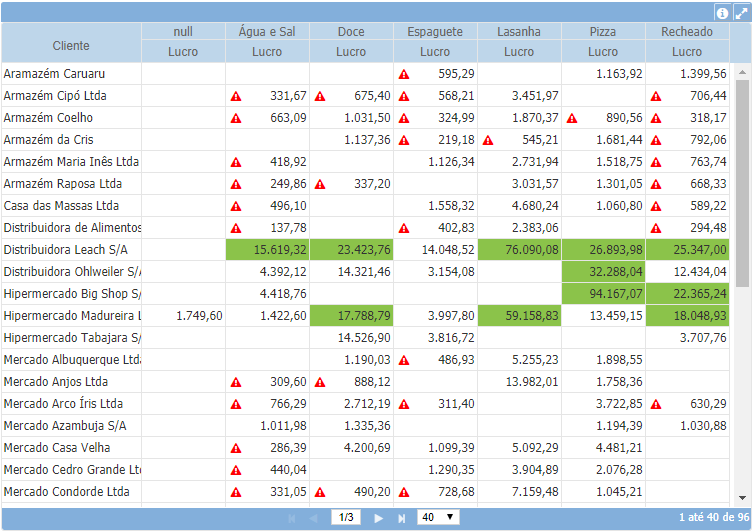Click the value 1.749,60 in null column
The image size is (753, 531).
click(199, 316)
